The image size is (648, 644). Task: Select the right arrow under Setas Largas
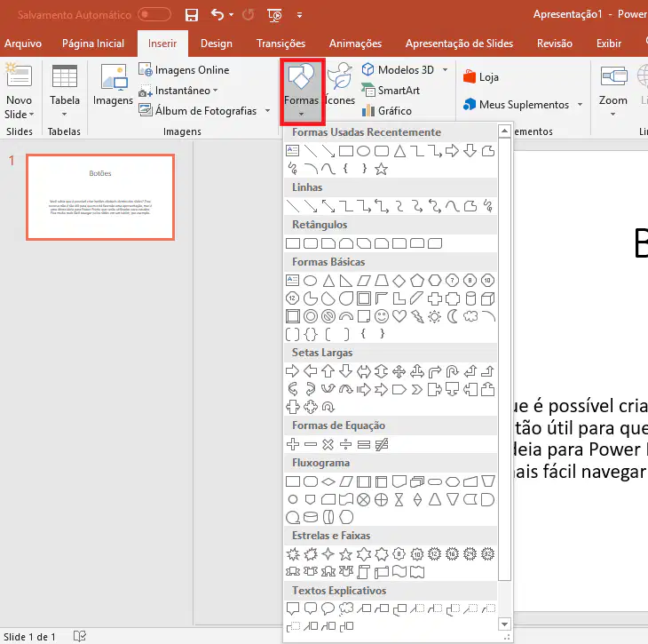[293, 371]
